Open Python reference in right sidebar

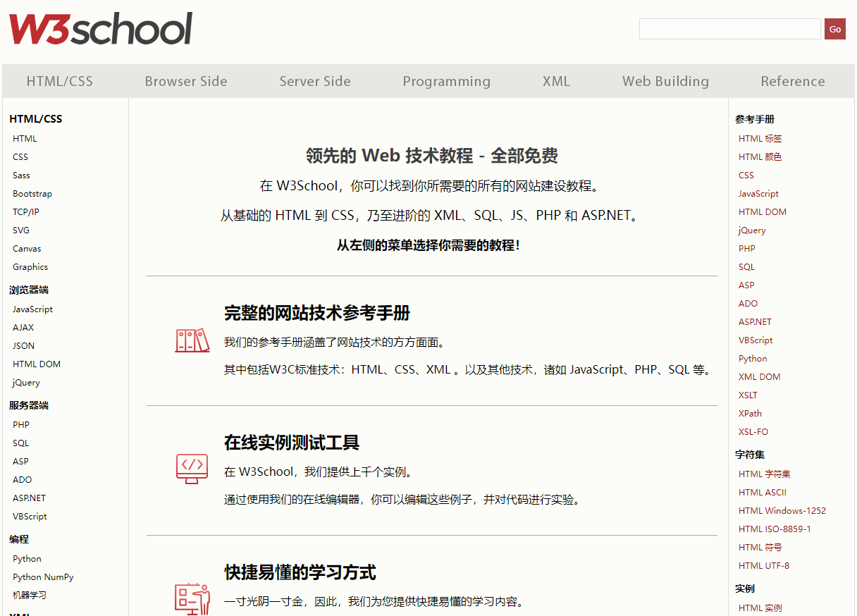[753, 359]
